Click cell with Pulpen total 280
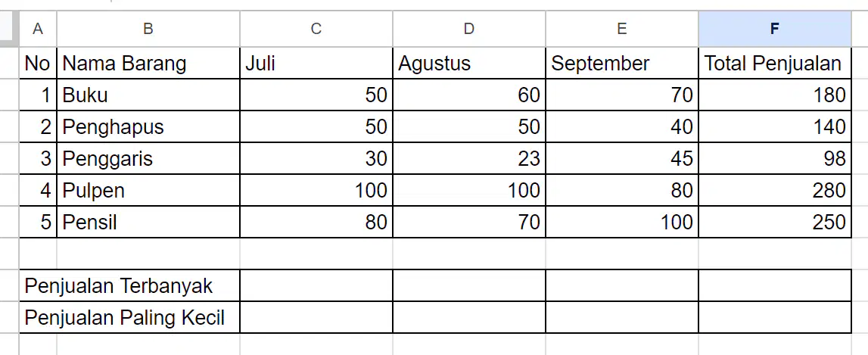868x355 pixels. pyautogui.click(x=775, y=190)
